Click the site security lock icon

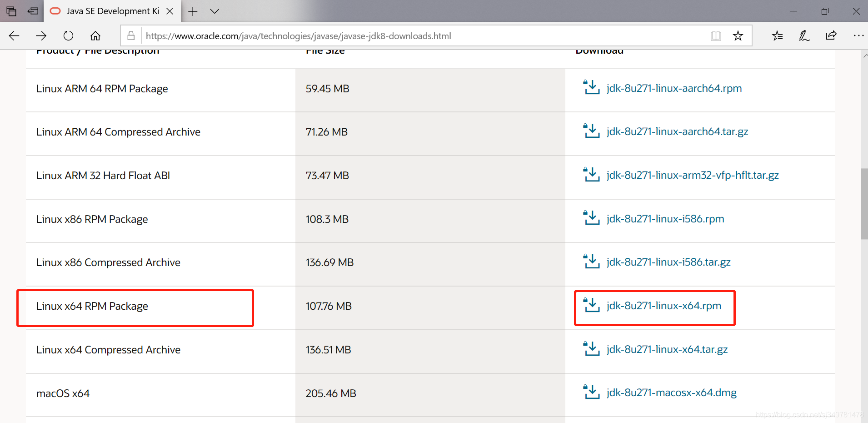[x=130, y=35]
